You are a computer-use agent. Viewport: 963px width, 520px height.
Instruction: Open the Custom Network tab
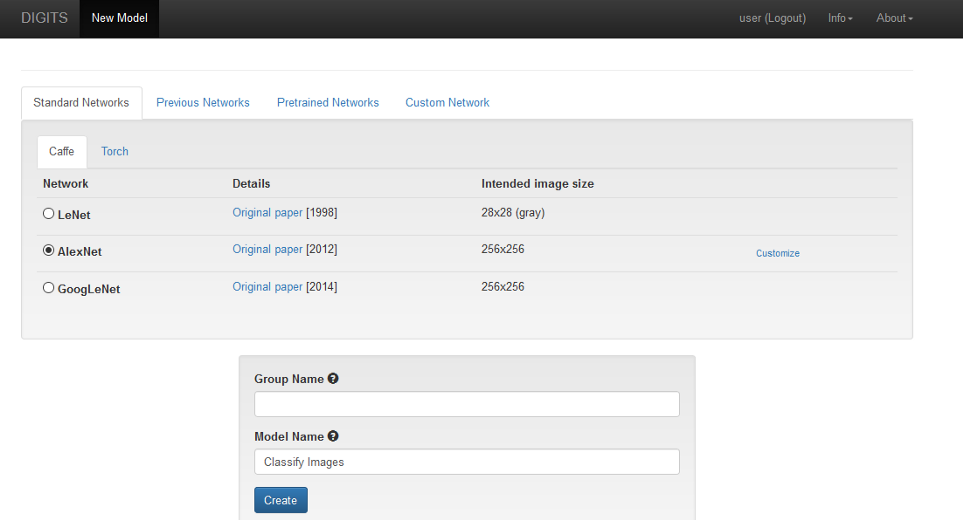coord(447,102)
